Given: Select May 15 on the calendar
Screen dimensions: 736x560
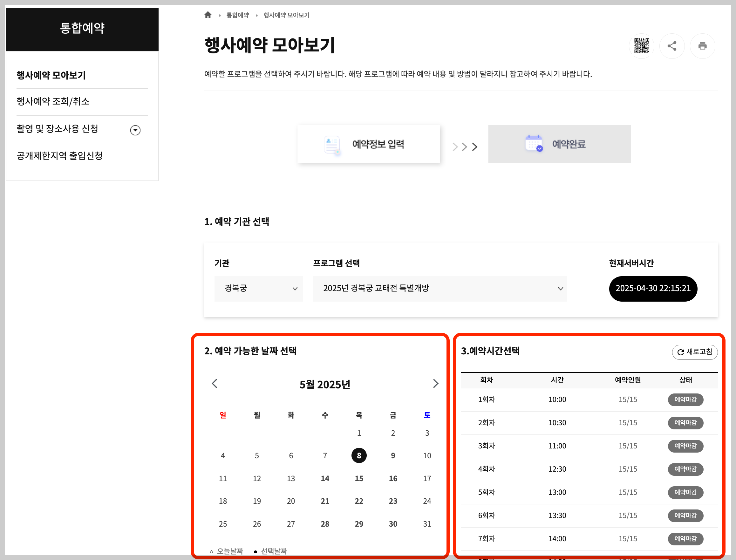Looking at the screenshot, I should pyautogui.click(x=359, y=478).
